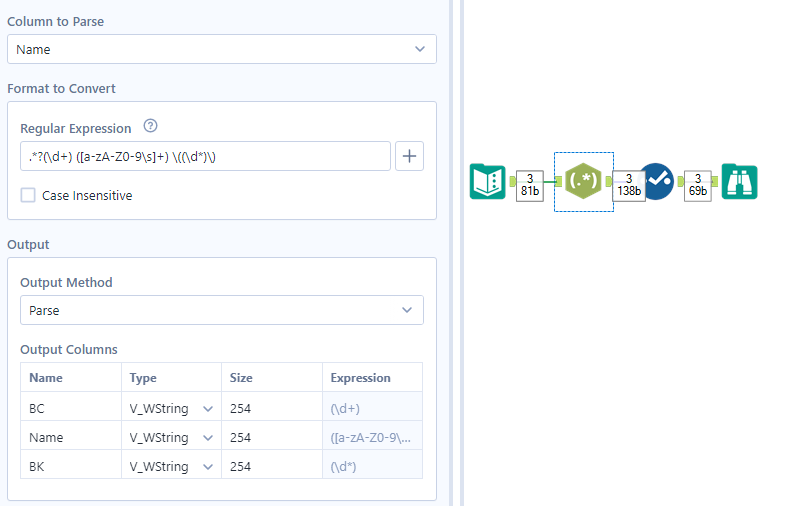Click the 3 records 138b connection label

pyautogui.click(x=628, y=184)
